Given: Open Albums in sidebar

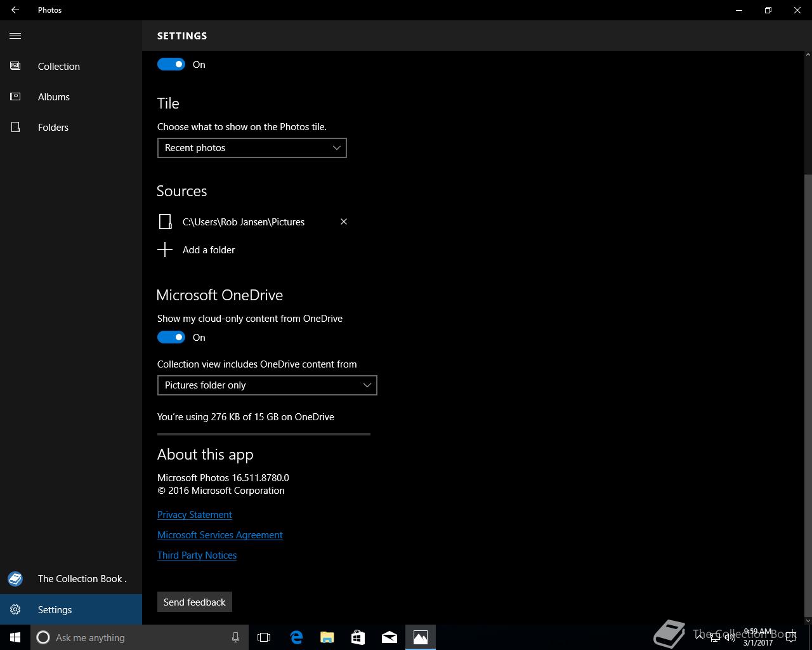Looking at the screenshot, I should (71, 96).
